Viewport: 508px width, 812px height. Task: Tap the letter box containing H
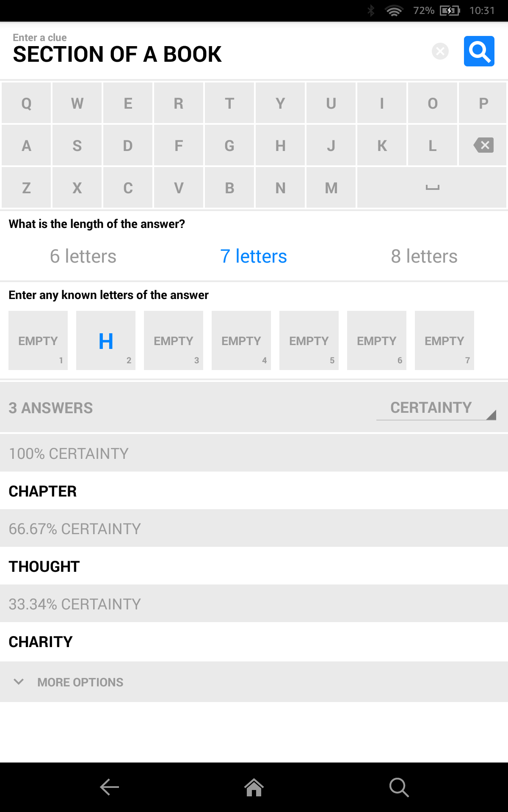click(105, 340)
